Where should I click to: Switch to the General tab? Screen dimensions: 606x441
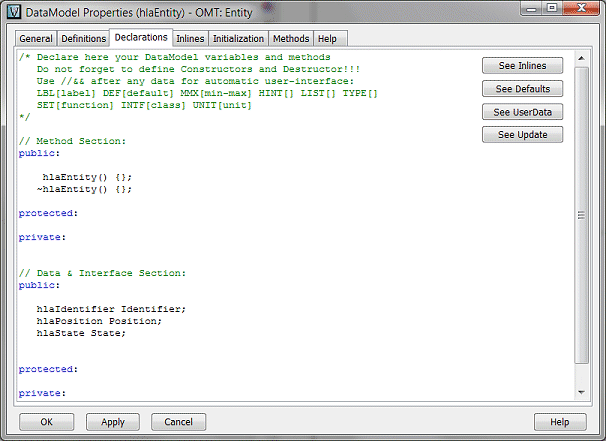click(36, 39)
